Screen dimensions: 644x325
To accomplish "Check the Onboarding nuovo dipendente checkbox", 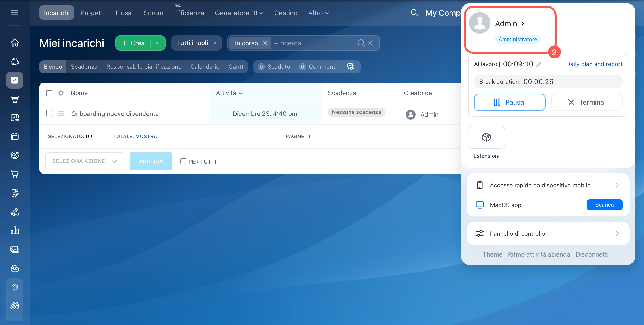I will point(49,113).
